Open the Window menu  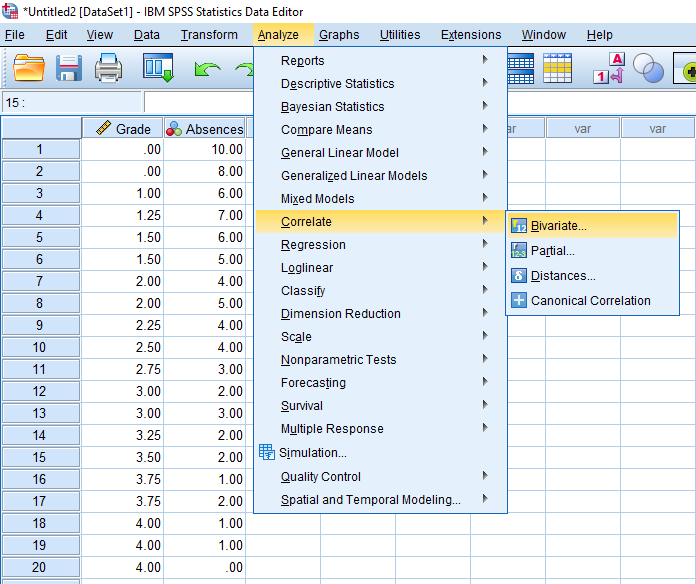544,35
